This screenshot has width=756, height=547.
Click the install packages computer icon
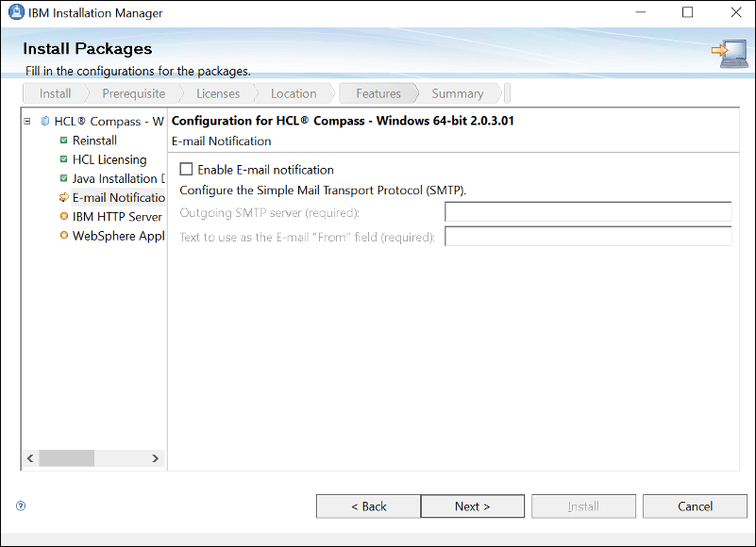pos(730,53)
